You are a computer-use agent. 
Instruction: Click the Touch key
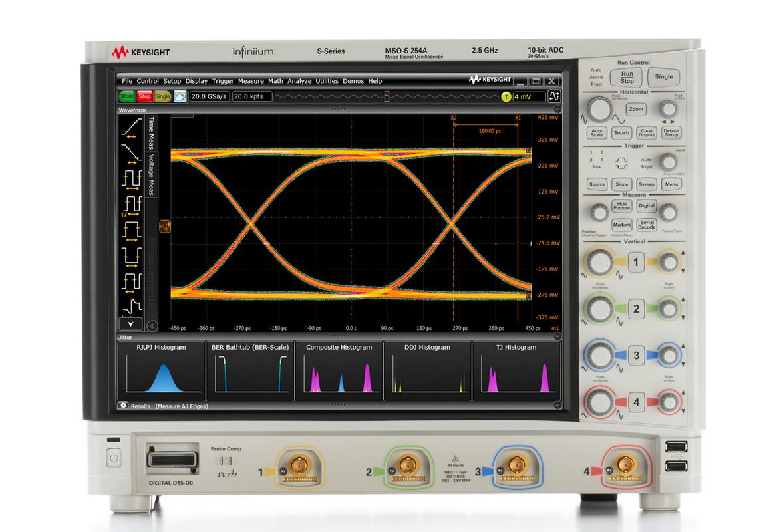coord(621,132)
